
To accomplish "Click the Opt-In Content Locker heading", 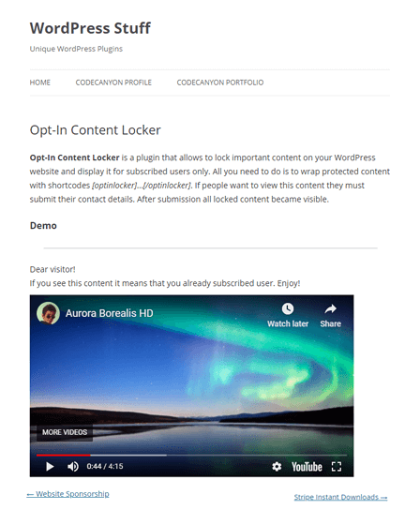I will coord(96,130).
